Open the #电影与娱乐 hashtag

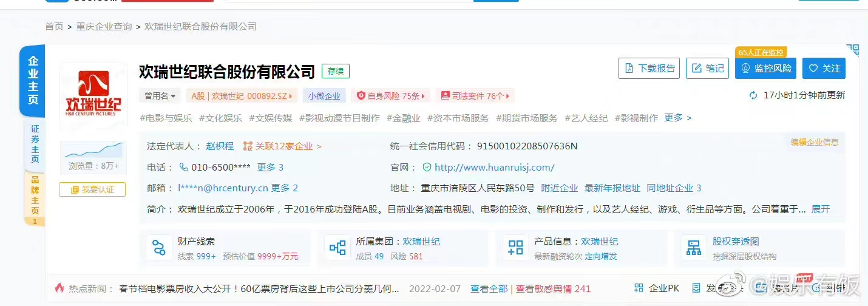click(166, 118)
